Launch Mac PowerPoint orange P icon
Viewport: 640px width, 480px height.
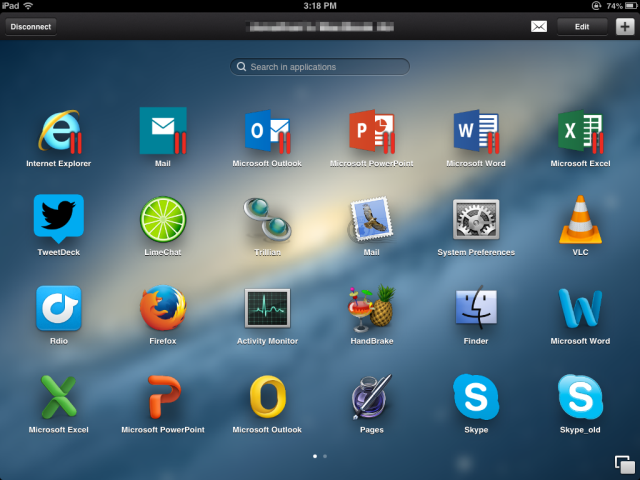(x=164, y=397)
